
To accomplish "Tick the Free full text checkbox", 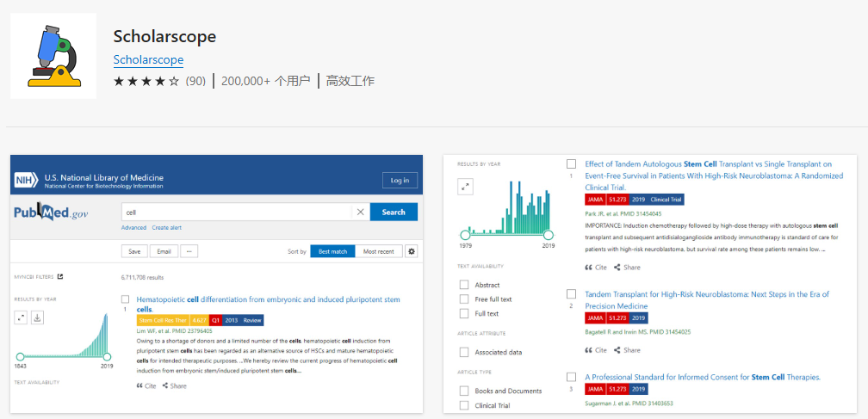I will coord(464,299).
